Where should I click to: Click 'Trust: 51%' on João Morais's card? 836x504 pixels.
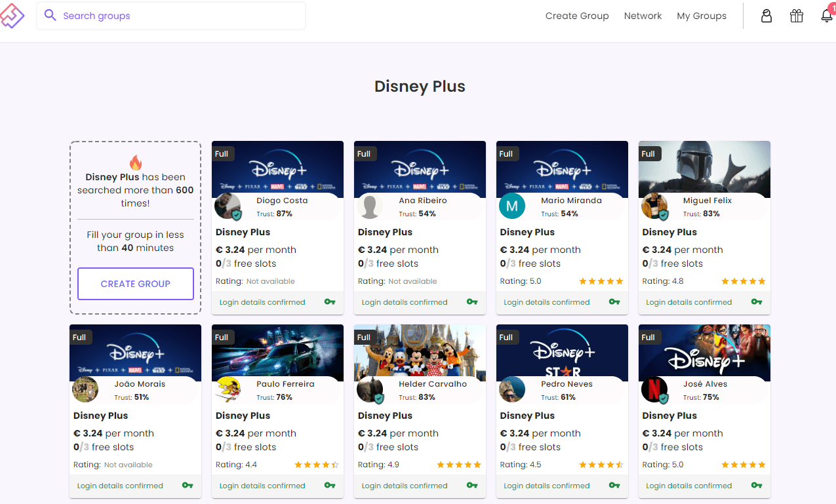[x=132, y=397]
